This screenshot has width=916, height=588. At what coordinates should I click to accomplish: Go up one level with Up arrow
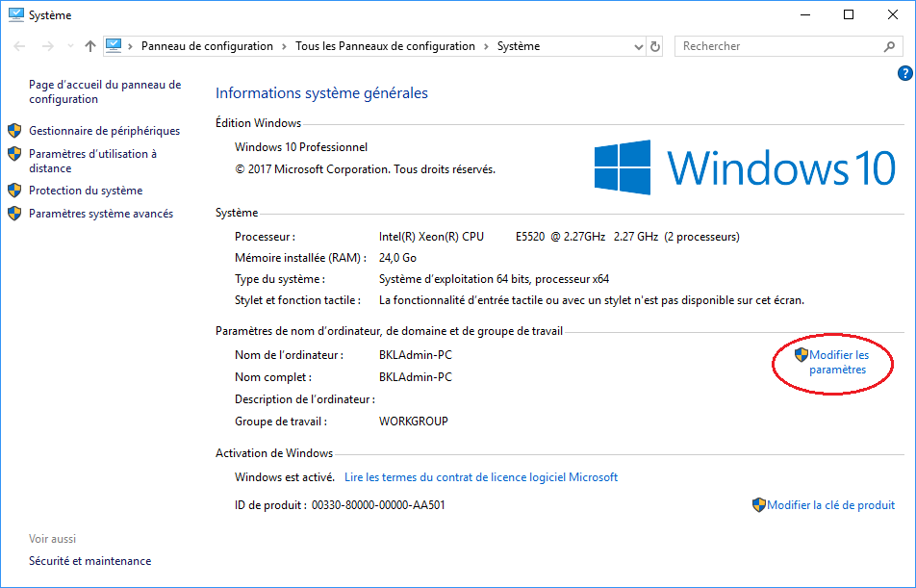click(x=90, y=46)
